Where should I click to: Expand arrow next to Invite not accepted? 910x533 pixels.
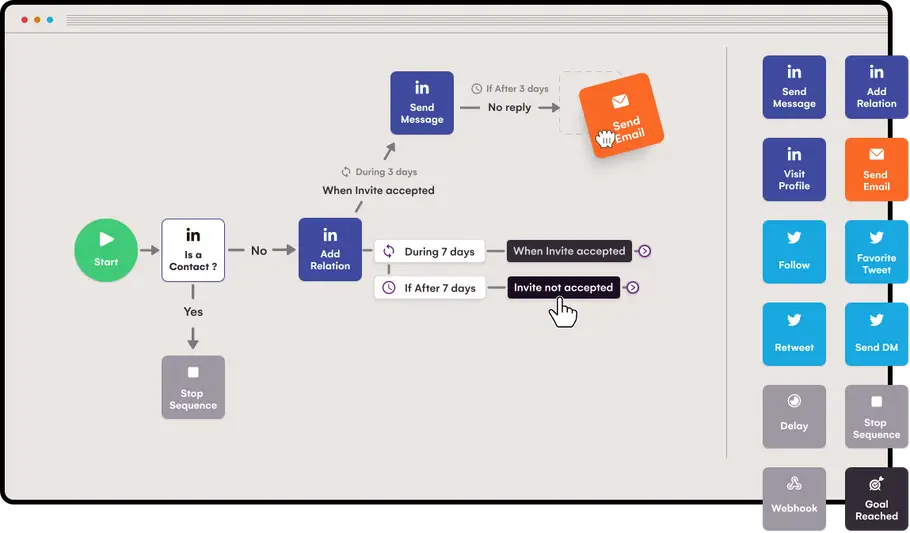[633, 287]
